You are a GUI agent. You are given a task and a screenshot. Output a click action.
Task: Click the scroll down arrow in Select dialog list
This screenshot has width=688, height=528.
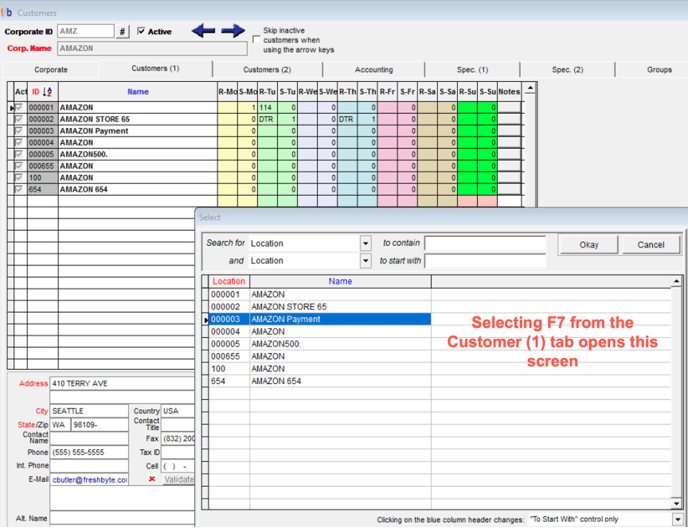pos(676,504)
